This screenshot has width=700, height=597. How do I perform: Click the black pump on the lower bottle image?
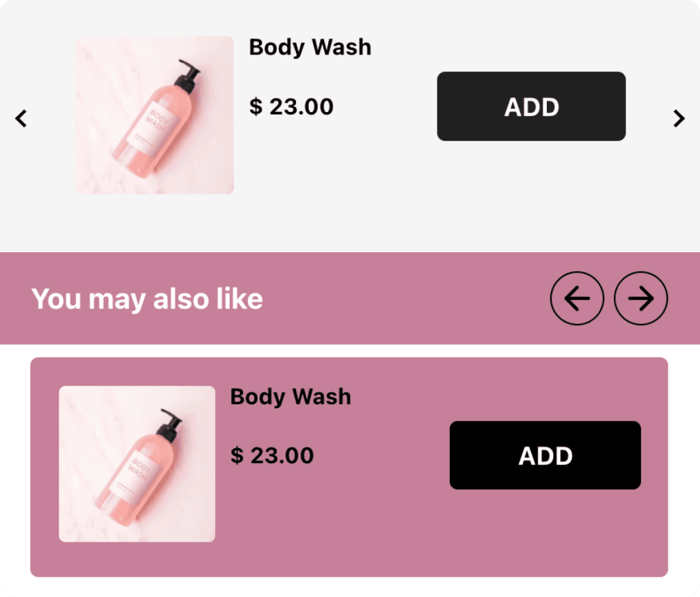coord(170,425)
